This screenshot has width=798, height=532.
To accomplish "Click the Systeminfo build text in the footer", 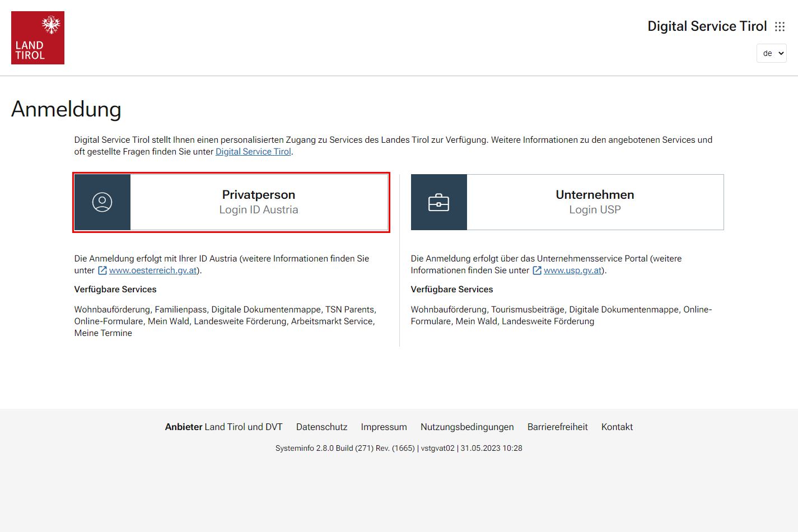I will (399, 448).
